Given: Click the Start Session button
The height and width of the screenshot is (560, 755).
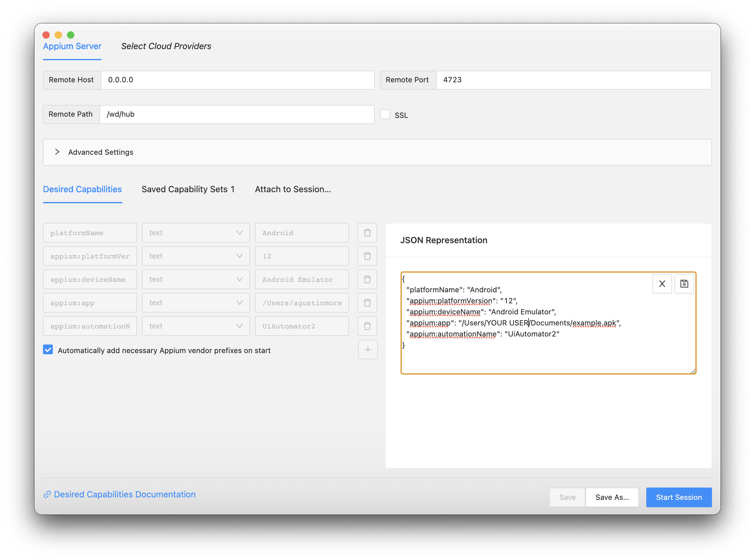Looking at the screenshot, I should click(x=678, y=497).
